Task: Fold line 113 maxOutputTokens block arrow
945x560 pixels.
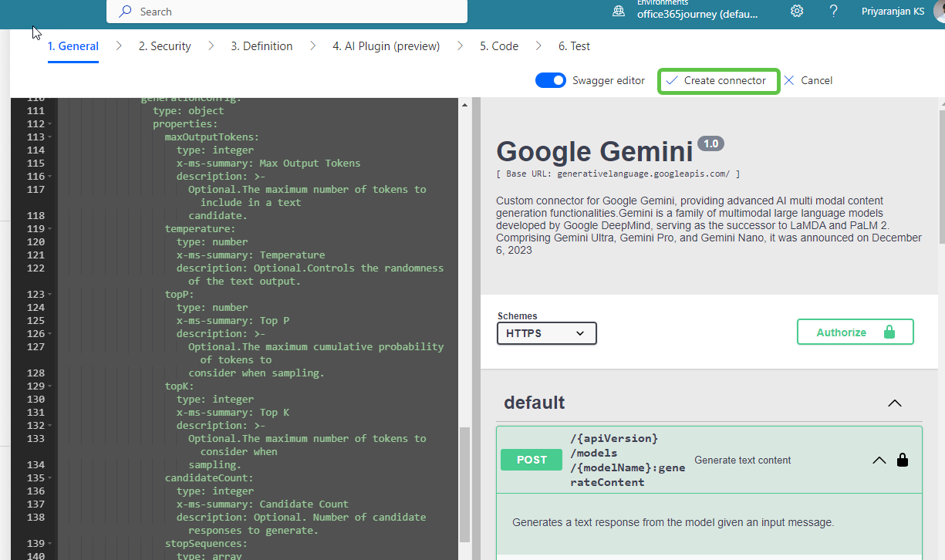Action: click(50, 137)
